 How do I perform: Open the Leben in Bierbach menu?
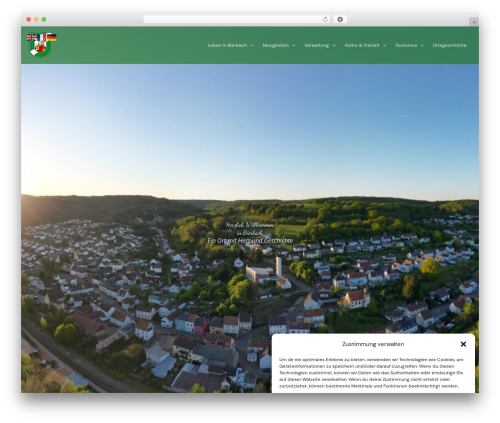pyautogui.click(x=227, y=45)
